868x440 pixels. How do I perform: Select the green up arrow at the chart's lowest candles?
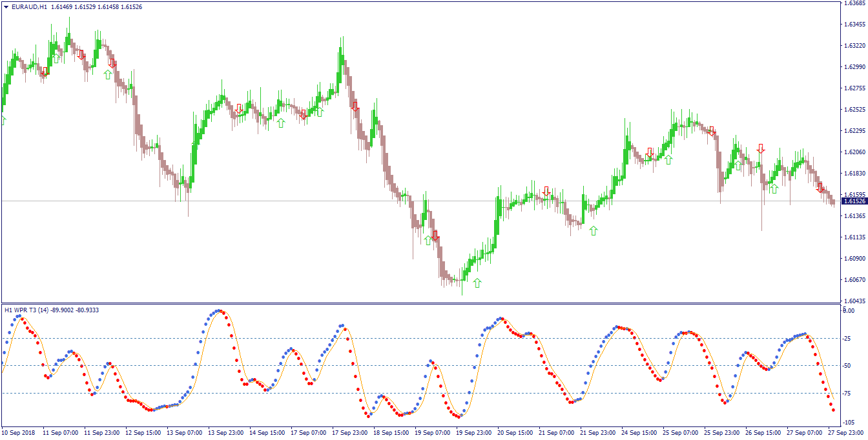click(477, 283)
